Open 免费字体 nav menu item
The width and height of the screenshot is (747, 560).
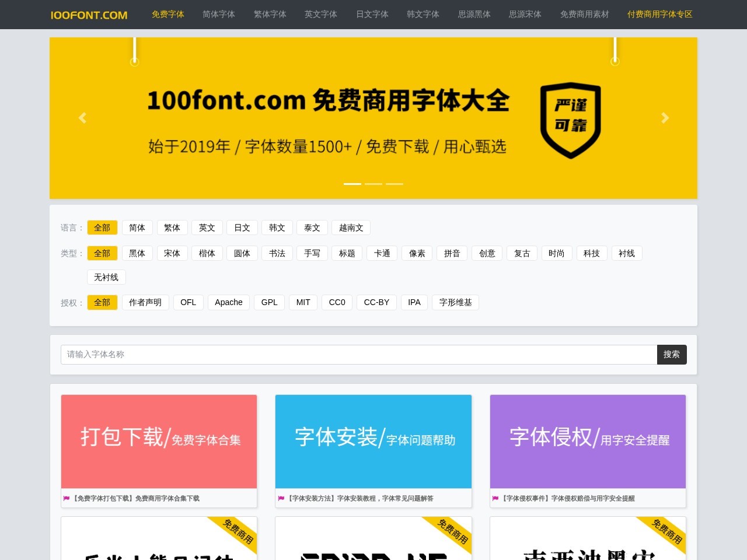[168, 14]
